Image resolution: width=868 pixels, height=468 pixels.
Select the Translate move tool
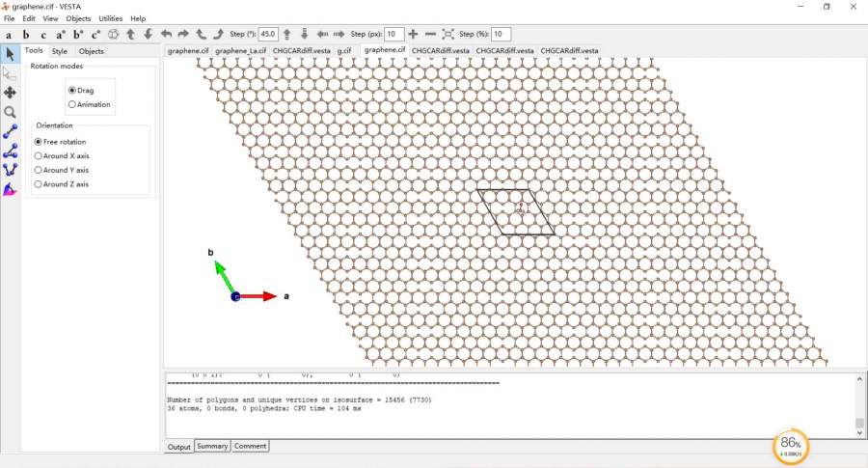pyautogui.click(x=10, y=93)
